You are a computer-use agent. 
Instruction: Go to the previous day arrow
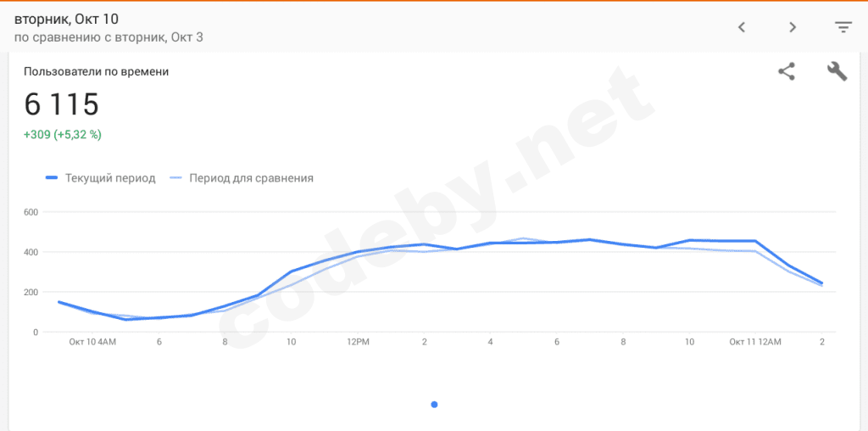(x=742, y=27)
